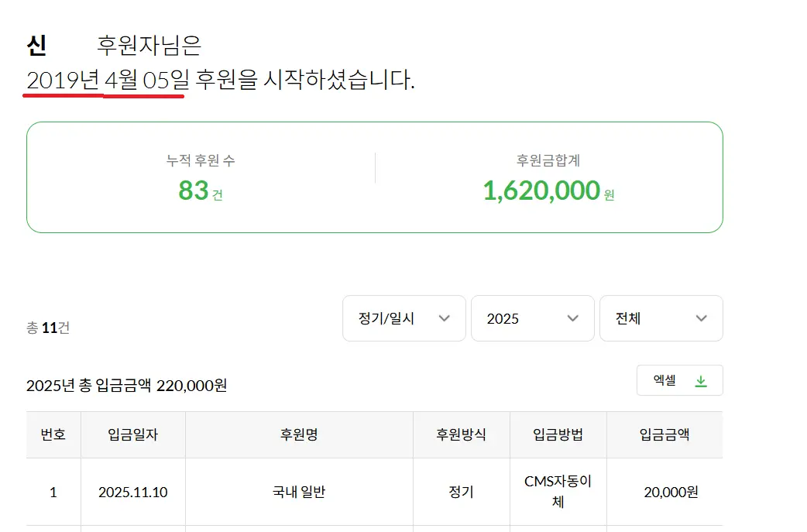807x532 pixels.
Task: Click the chevron on the year dropdown
Action: (x=573, y=318)
